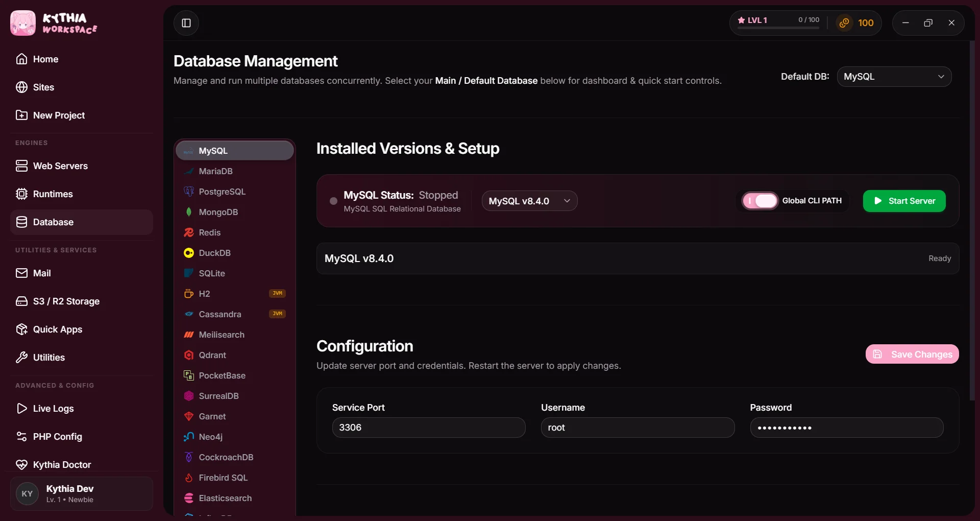The image size is (980, 521).
Task: Expand the MySQL v8.4.0 version selector
Action: pos(529,201)
